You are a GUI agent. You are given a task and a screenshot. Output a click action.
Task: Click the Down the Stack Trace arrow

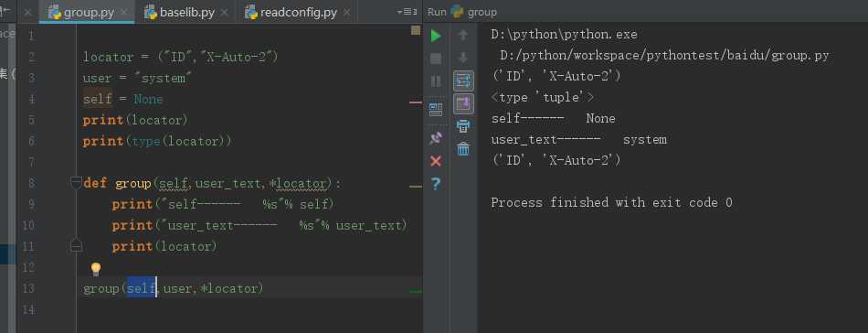tap(463, 58)
